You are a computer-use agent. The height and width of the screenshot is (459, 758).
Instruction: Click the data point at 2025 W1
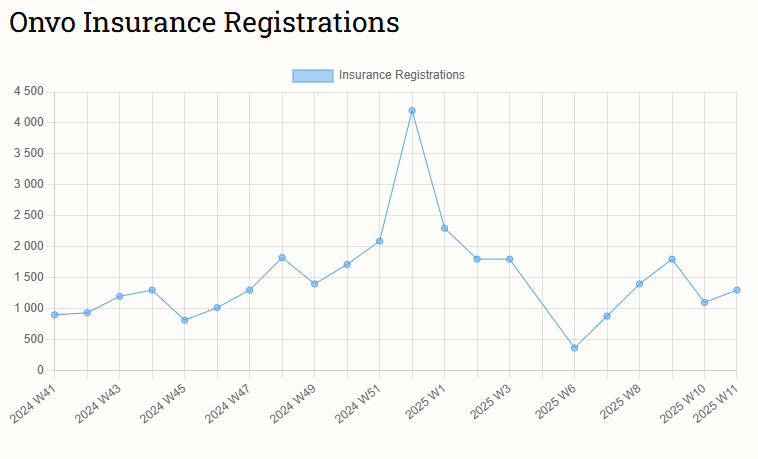444,228
